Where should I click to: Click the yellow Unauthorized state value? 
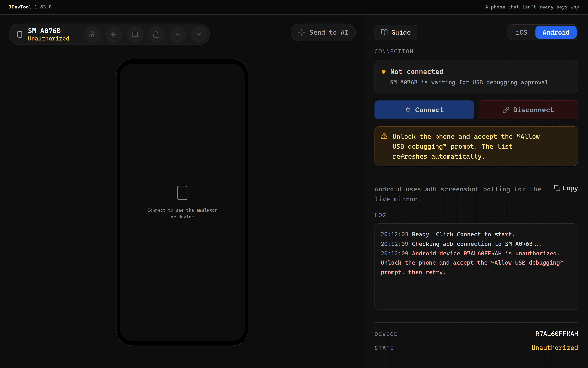pos(555,348)
